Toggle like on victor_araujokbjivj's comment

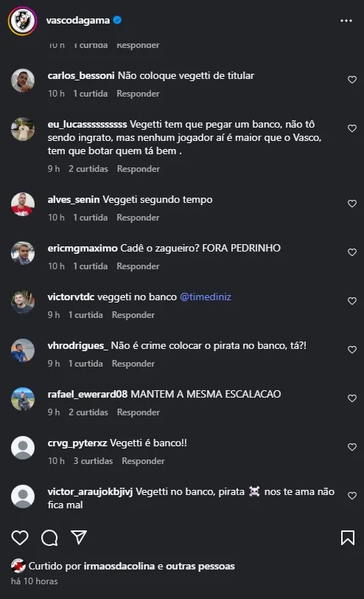[351, 496]
